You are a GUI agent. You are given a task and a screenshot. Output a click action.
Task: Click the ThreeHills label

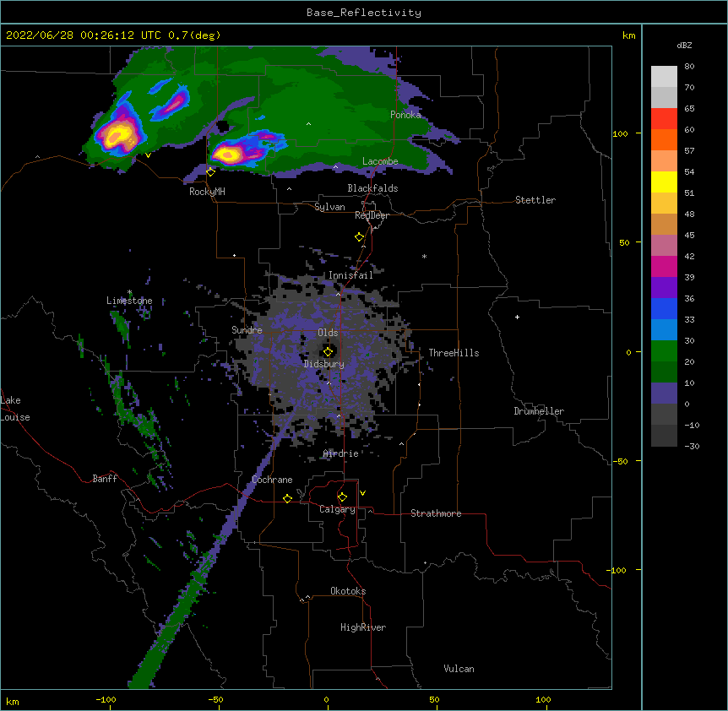pos(454,353)
